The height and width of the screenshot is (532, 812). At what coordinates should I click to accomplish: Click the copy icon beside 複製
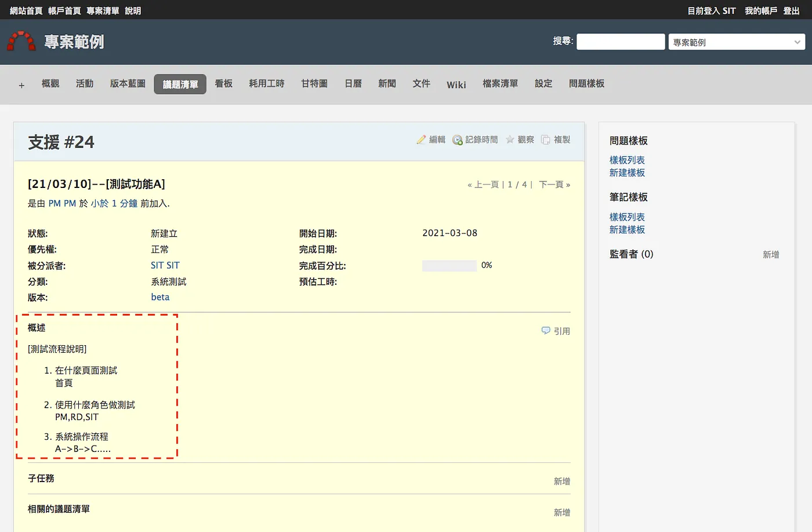(546, 140)
